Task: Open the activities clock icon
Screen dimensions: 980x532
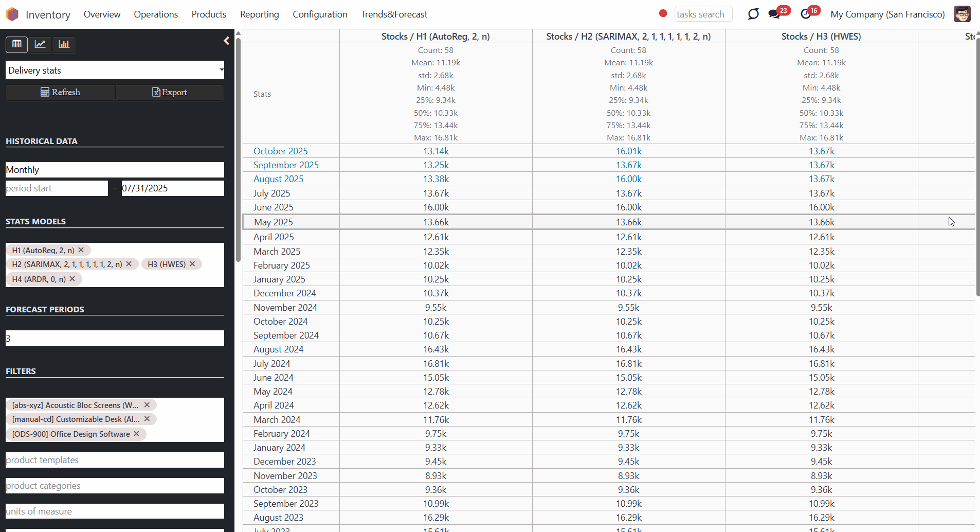Action: 806,14
